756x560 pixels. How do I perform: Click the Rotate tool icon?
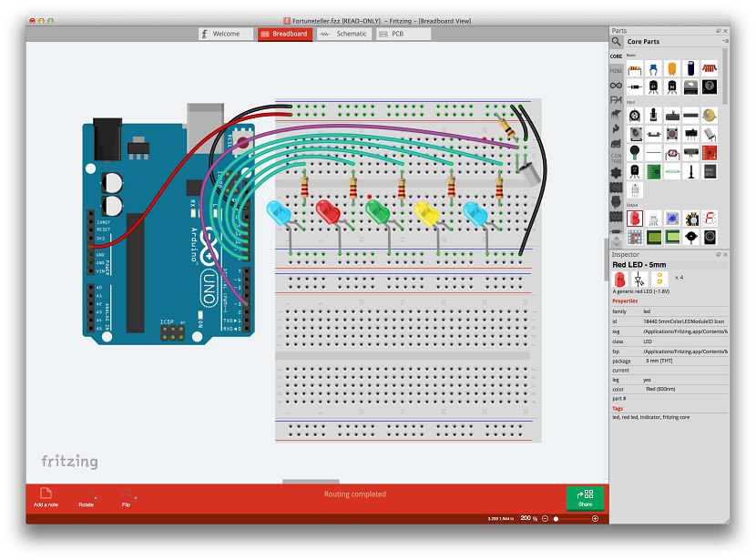click(86, 494)
